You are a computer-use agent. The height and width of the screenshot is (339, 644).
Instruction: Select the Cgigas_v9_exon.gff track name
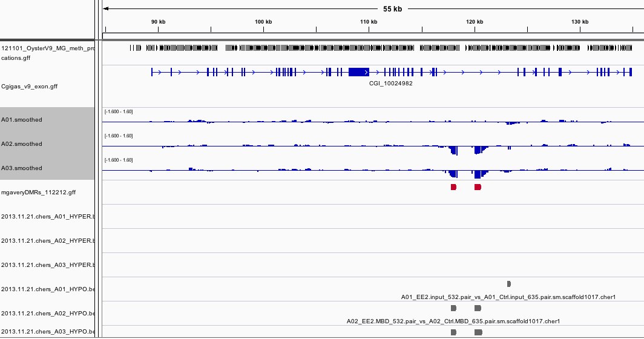pos(29,87)
